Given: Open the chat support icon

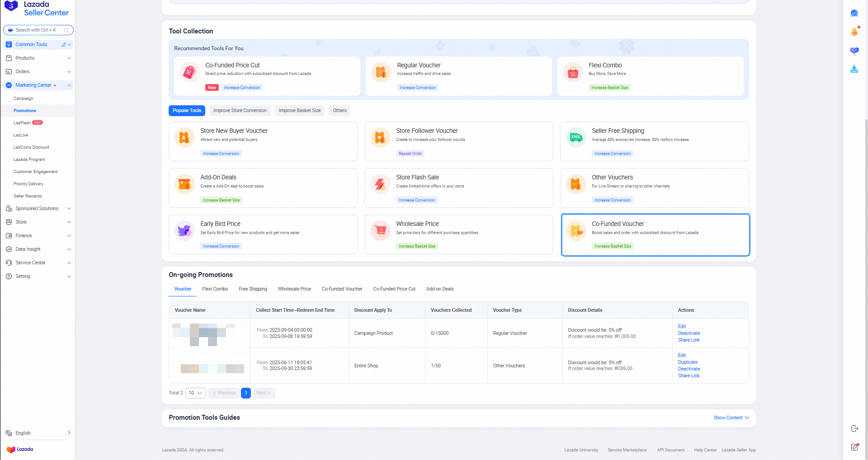Looking at the screenshot, I should pos(854,14).
